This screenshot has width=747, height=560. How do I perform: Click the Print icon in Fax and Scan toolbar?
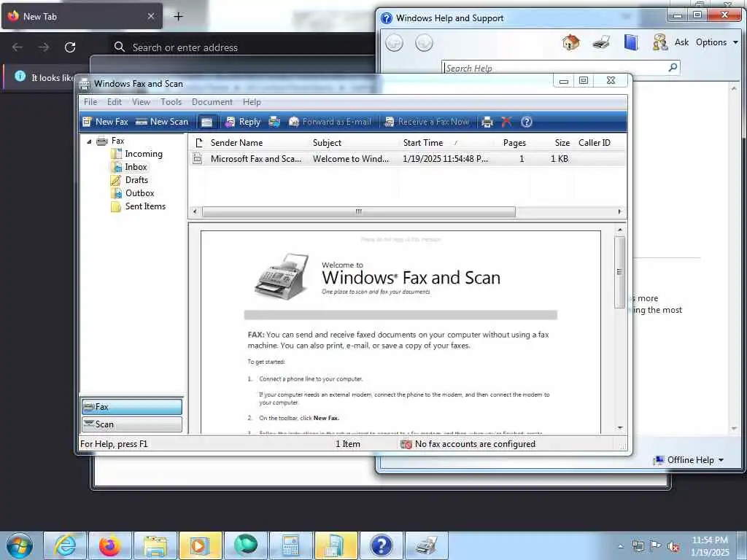click(x=487, y=122)
